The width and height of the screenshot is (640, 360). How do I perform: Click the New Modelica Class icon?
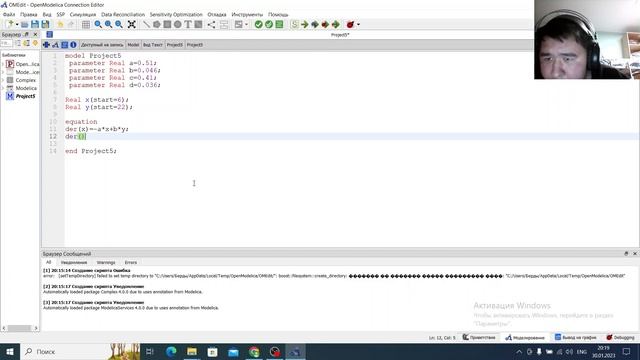point(10,24)
